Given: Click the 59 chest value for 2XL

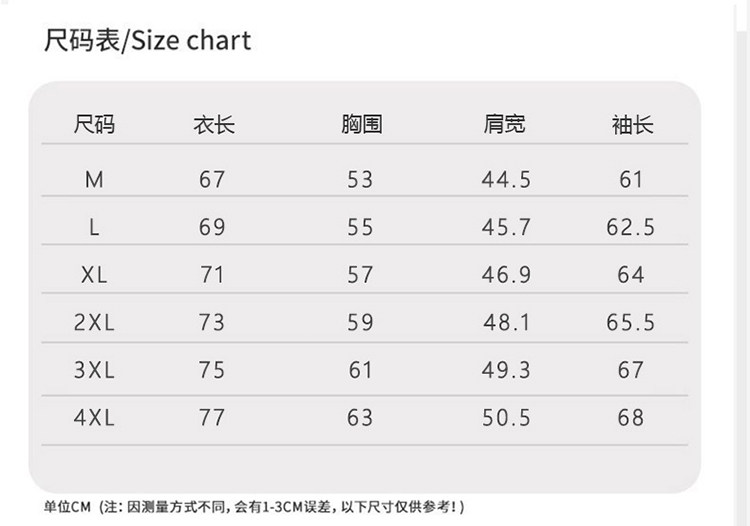Looking at the screenshot, I should click(x=360, y=322).
